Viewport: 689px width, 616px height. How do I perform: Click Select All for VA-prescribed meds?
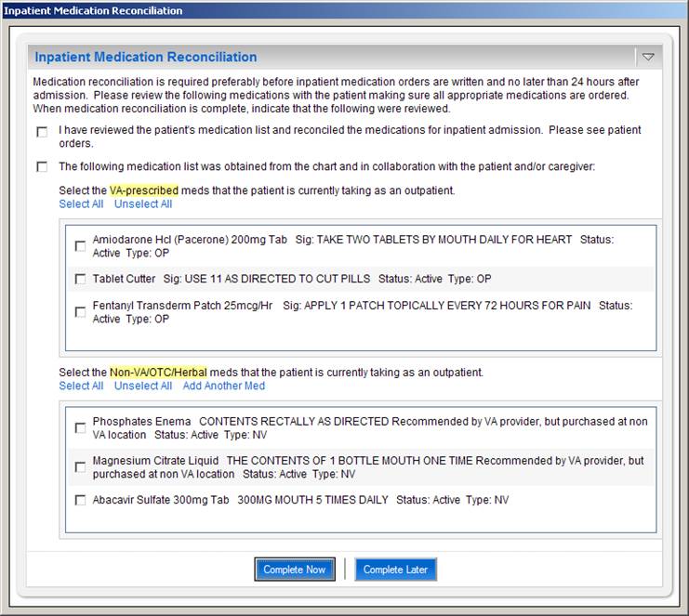(x=81, y=204)
